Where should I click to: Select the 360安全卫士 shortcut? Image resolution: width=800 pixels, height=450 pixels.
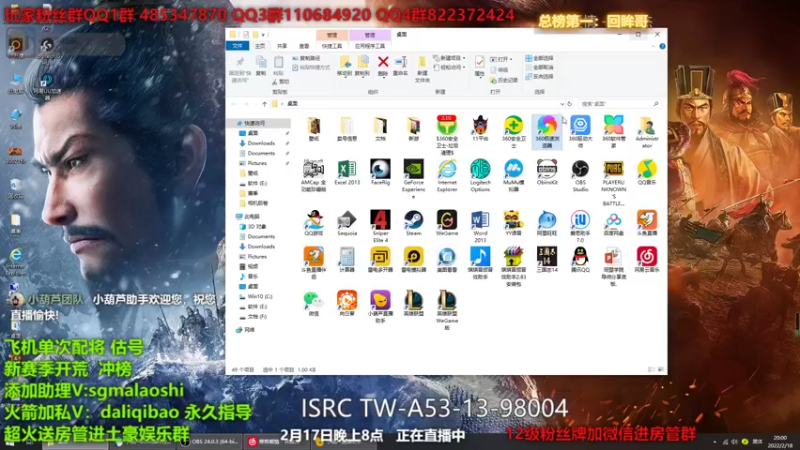pos(513,132)
